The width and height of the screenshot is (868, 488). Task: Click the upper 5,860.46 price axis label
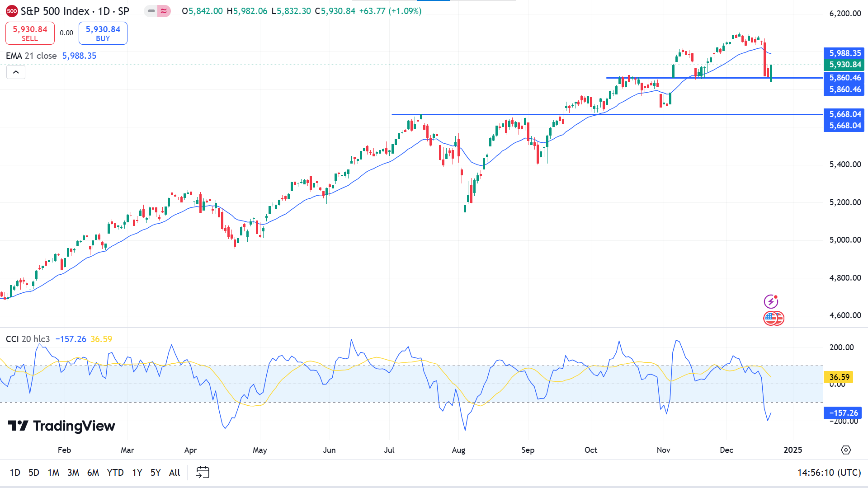pyautogui.click(x=844, y=78)
